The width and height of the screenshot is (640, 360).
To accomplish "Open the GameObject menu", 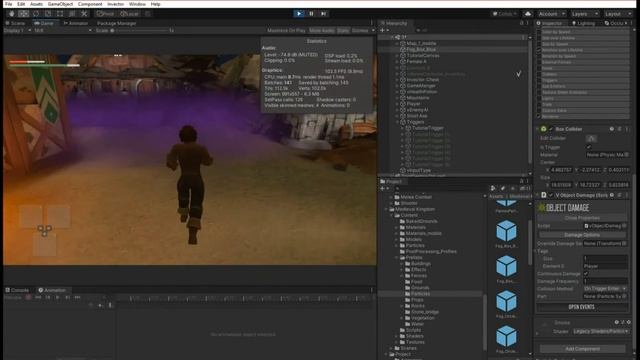I will 60,4.
